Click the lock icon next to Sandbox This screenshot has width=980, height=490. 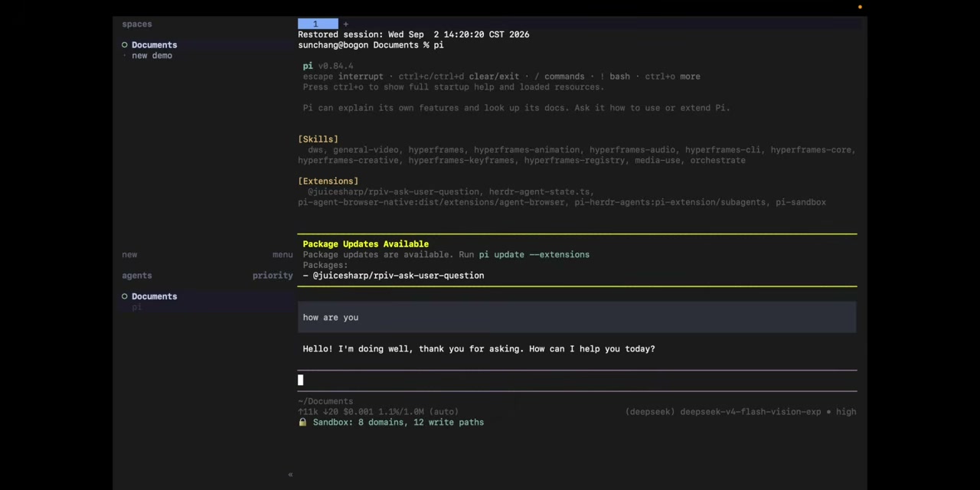[x=302, y=422]
